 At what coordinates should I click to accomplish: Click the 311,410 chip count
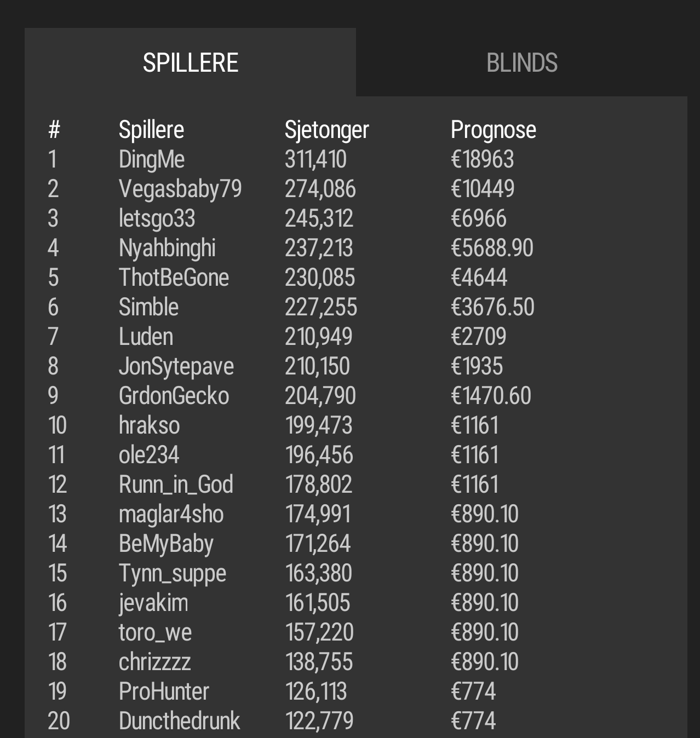click(315, 159)
